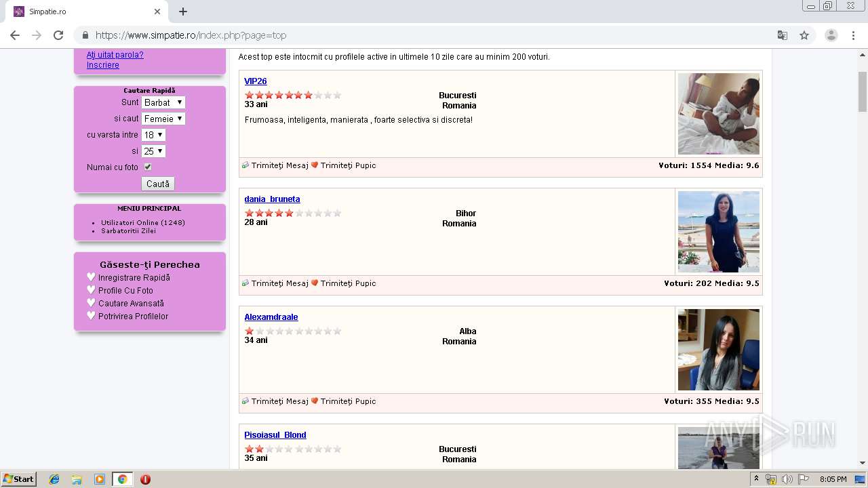The height and width of the screenshot is (488, 868).
Task: Open the Sunt Barbat dropdown
Action: pos(163,102)
